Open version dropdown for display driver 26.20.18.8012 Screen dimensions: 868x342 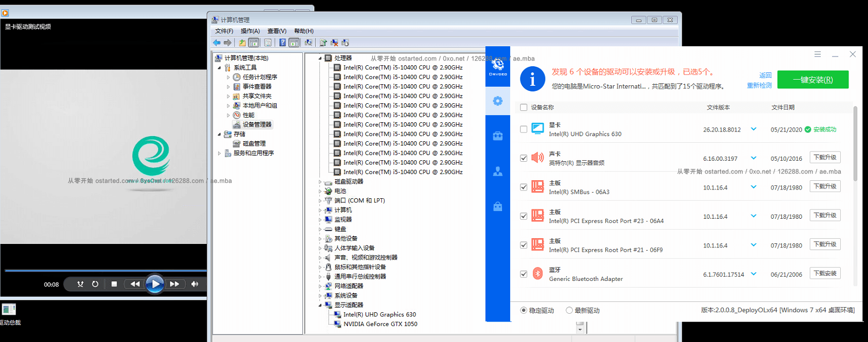click(x=754, y=129)
